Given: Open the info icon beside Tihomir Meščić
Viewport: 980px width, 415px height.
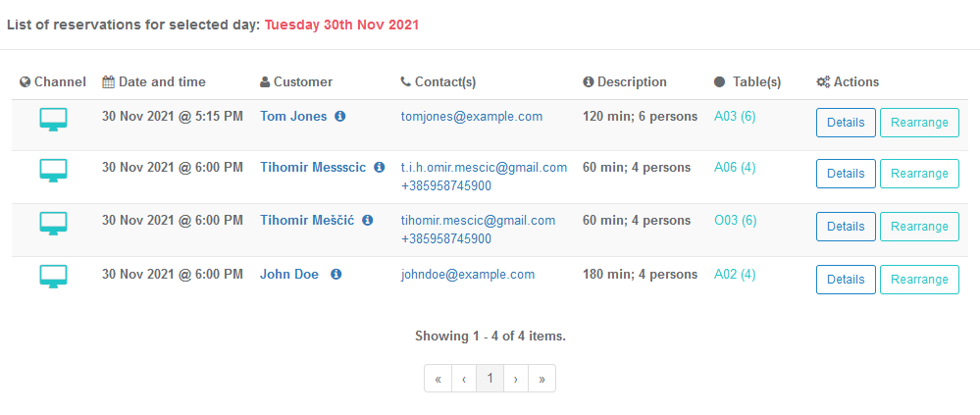Looking at the screenshot, I should pos(368,220).
